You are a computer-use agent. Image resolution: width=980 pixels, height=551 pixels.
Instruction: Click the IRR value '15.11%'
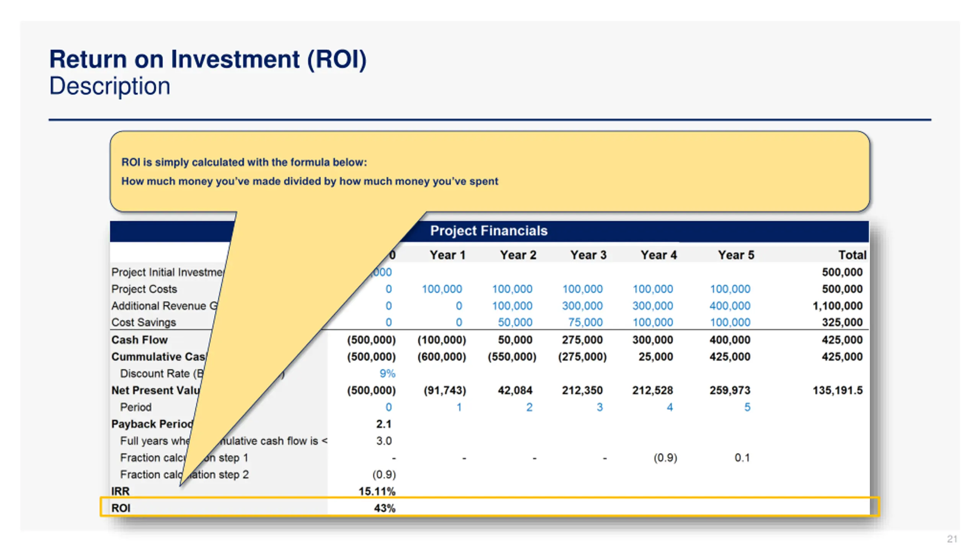tap(377, 491)
